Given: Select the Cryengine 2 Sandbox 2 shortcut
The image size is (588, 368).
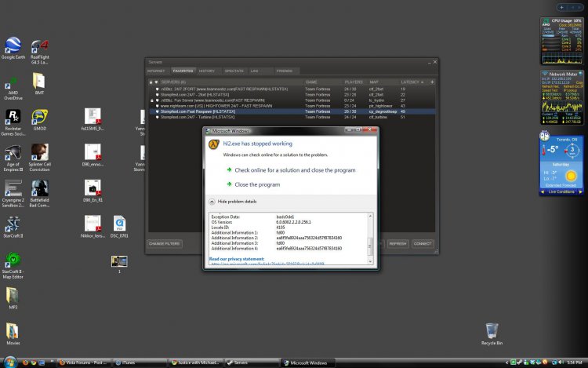Looking at the screenshot, I should [x=13, y=194].
